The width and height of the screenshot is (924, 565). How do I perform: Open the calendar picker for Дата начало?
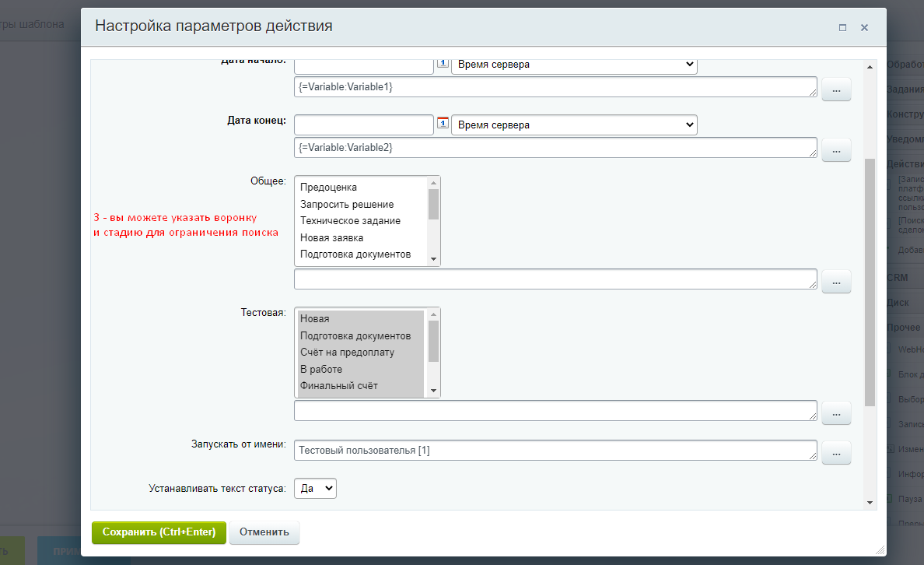point(443,64)
